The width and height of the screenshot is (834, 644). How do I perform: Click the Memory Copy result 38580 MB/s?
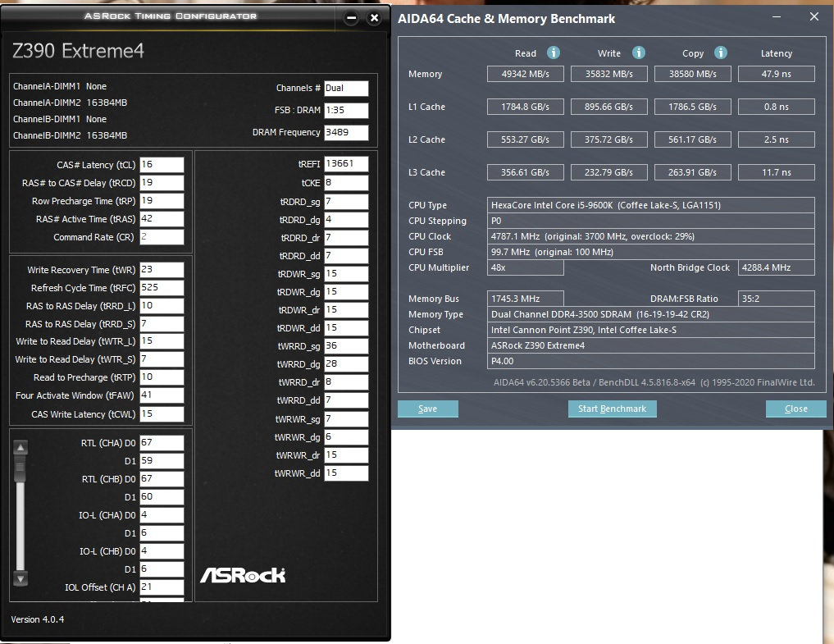(x=692, y=74)
